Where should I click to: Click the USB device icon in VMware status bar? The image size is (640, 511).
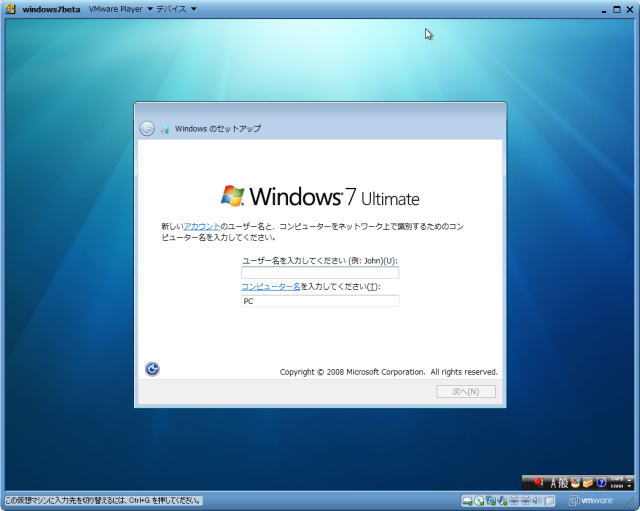[502, 501]
